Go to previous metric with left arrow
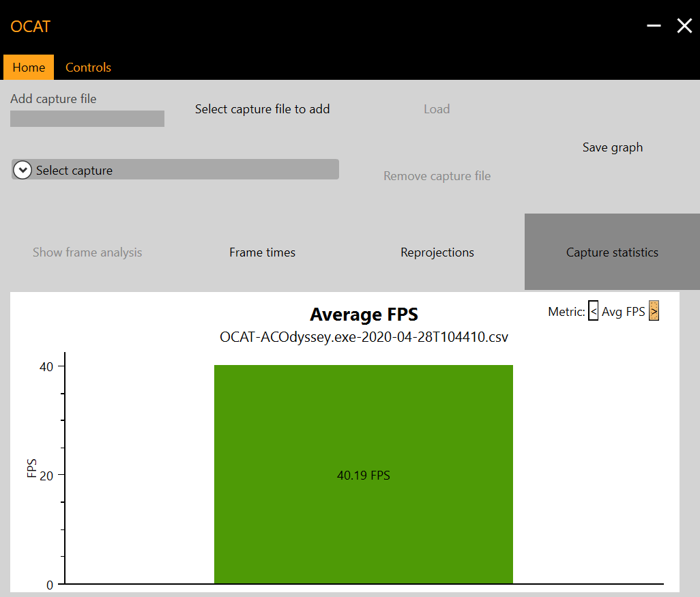700x597 pixels. (x=593, y=312)
